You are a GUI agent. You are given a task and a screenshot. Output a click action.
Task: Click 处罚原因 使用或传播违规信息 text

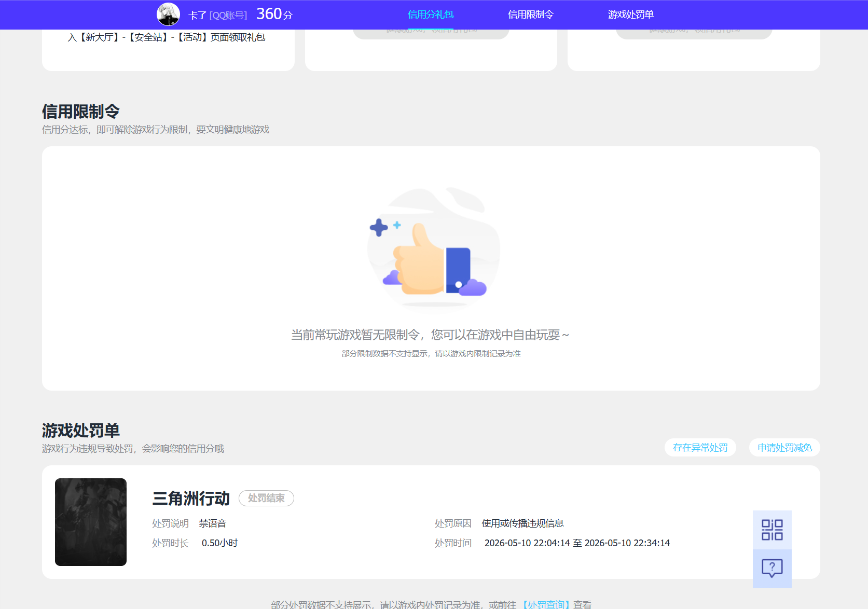tap(522, 523)
